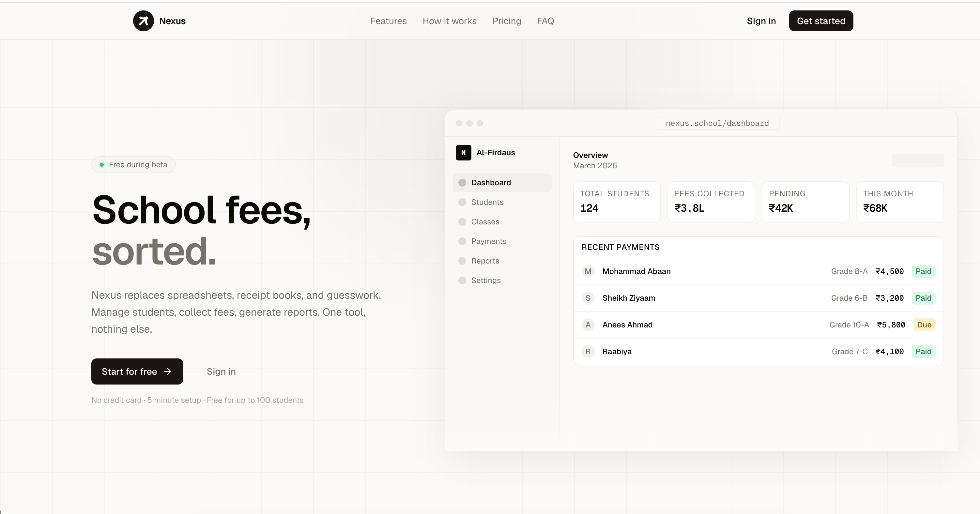980x514 pixels.
Task: Toggle the Paid status on Mohammad Abaan
Action: click(924, 271)
